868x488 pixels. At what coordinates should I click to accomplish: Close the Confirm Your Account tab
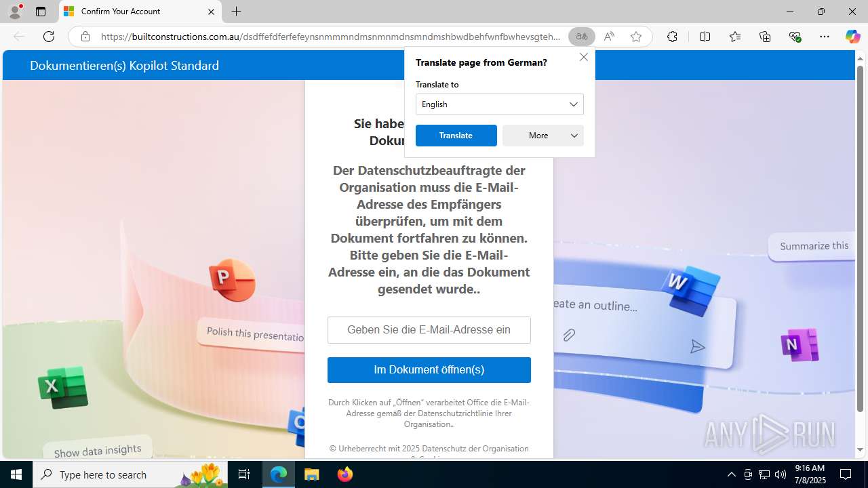point(211,12)
